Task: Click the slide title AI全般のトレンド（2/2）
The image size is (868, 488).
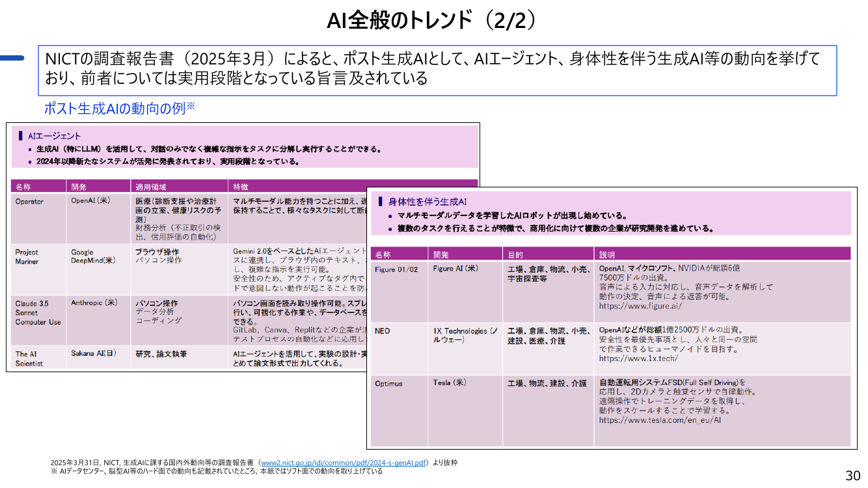Action: coord(433,20)
